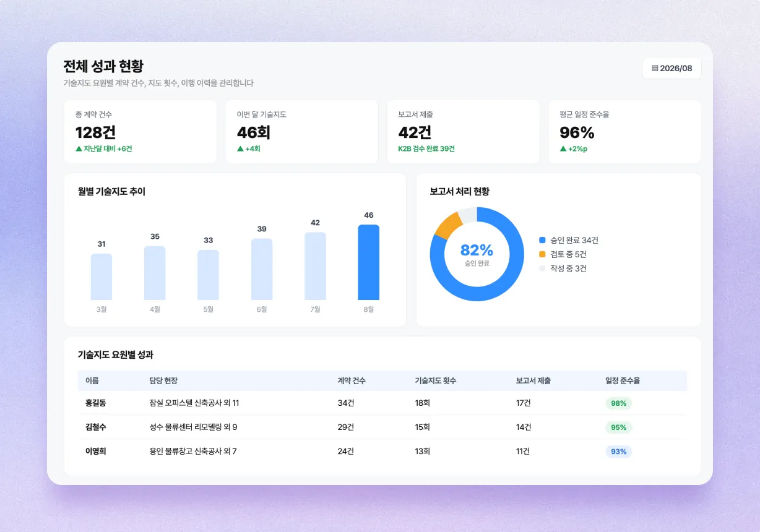This screenshot has width=760, height=532.
Task: Click the 3월 axis label
Action: (101, 309)
